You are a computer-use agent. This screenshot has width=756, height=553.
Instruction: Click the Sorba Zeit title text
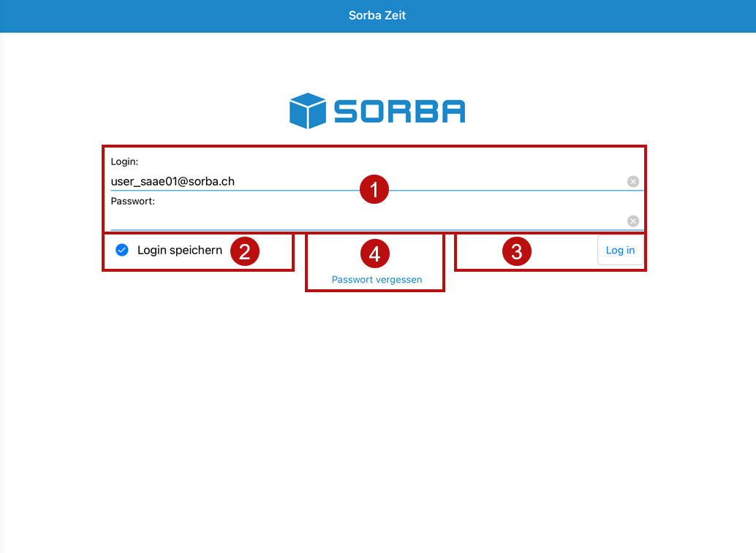pos(377,15)
